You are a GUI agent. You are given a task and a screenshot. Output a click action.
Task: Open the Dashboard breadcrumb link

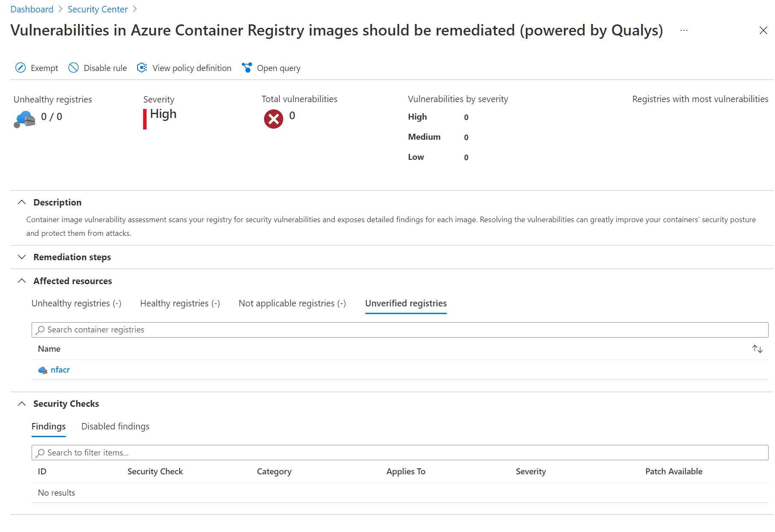pos(32,9)
